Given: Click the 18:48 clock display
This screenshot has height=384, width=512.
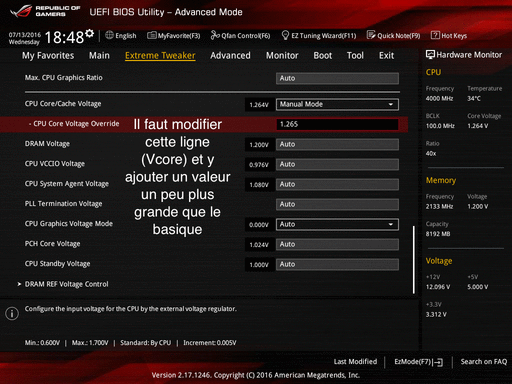Looking at the screenshot, I should point(64,37).
